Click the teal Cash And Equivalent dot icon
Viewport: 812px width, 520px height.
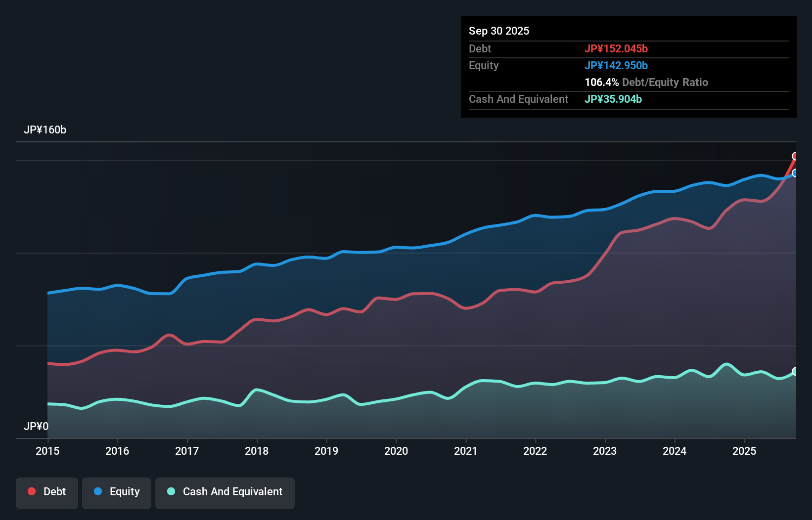[x=170, y=491]
